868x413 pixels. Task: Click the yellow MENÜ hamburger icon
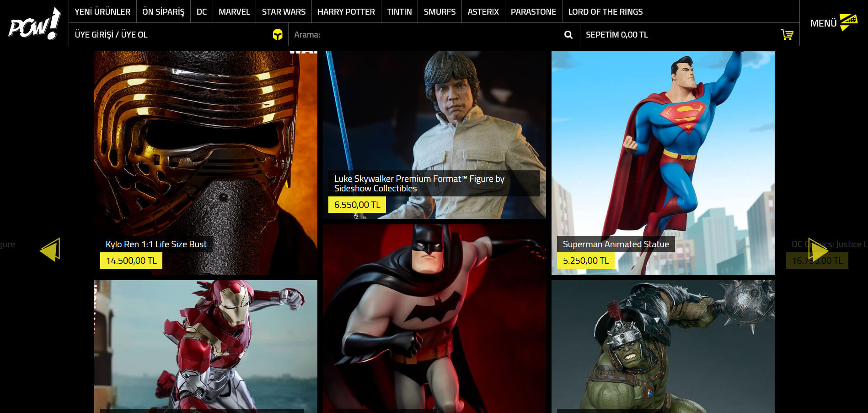click(848, 22)
